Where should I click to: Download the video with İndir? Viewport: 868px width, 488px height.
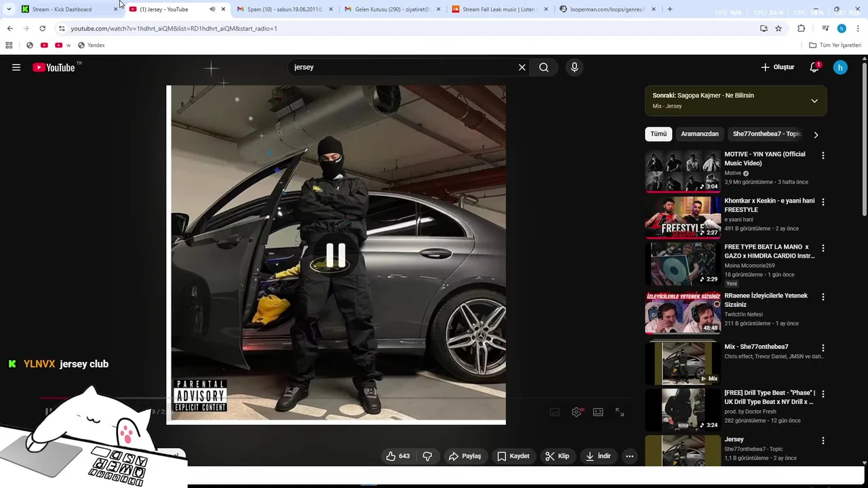pos(599,456)
